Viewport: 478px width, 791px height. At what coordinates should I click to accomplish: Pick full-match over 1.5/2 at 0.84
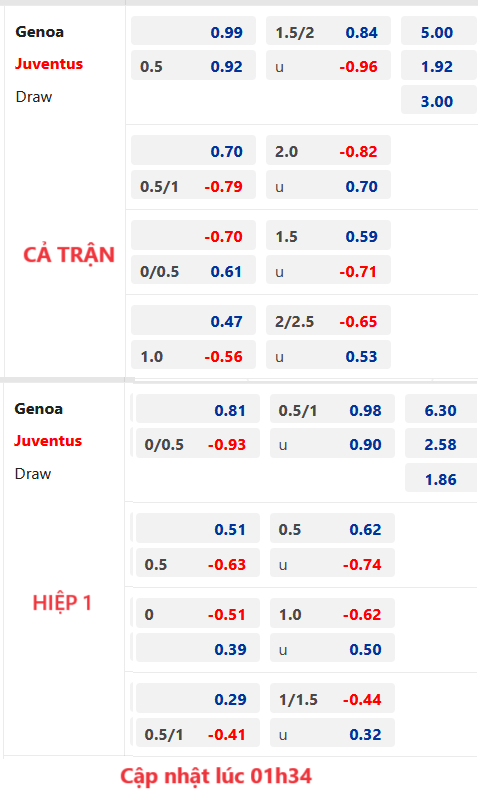(x=328, y=32)
